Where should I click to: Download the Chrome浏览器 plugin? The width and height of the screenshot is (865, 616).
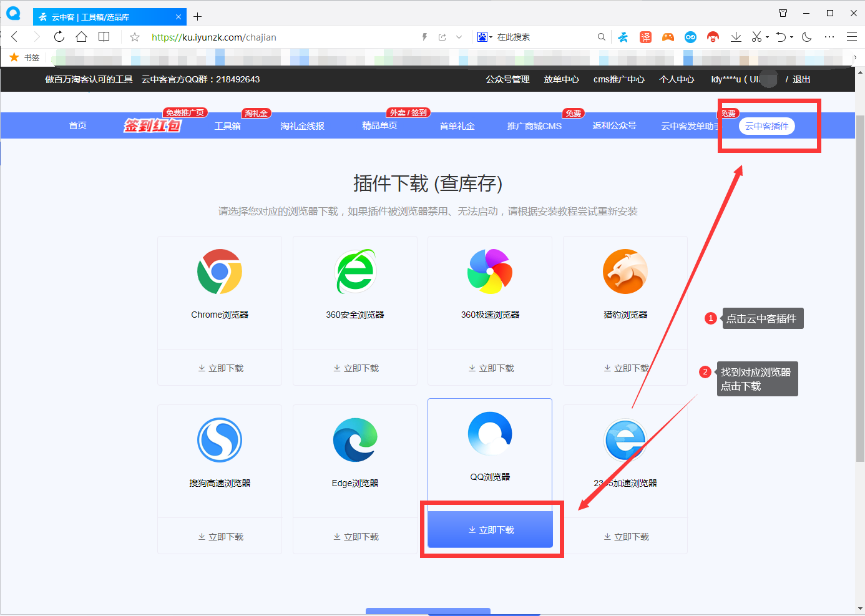[219, 368]
